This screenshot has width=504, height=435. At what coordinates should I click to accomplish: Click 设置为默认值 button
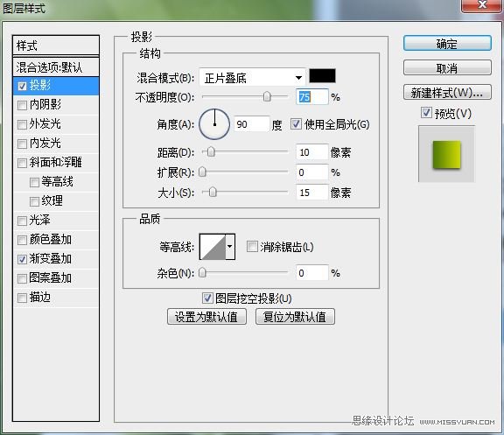[x=206, y=317]
